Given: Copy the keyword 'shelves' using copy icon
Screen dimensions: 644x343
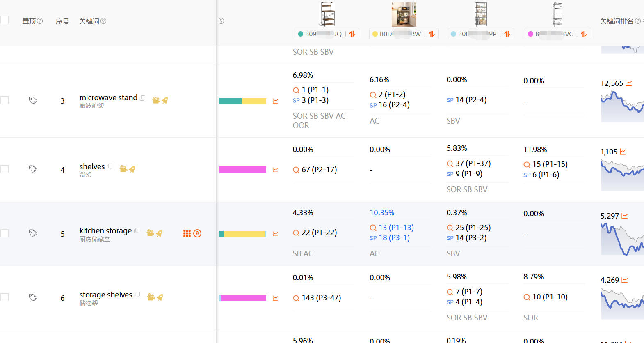Looking at the screenshot, I should point(110,166).
